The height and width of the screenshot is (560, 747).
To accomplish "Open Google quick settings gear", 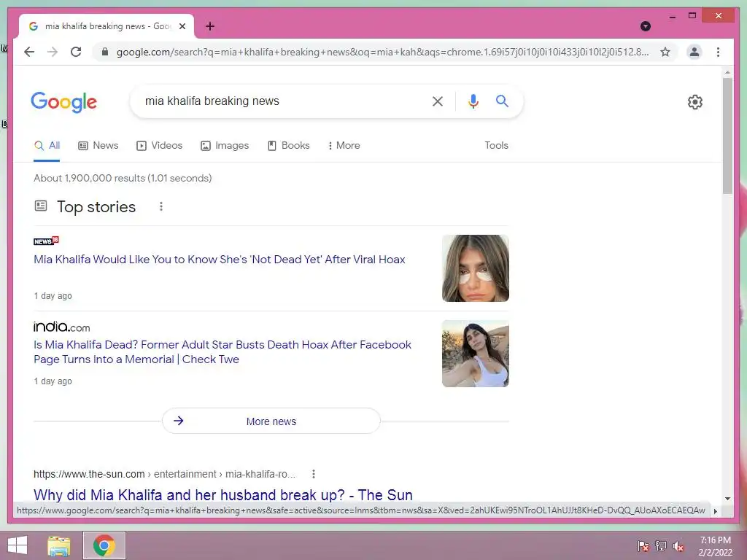I will coord(695,102).
